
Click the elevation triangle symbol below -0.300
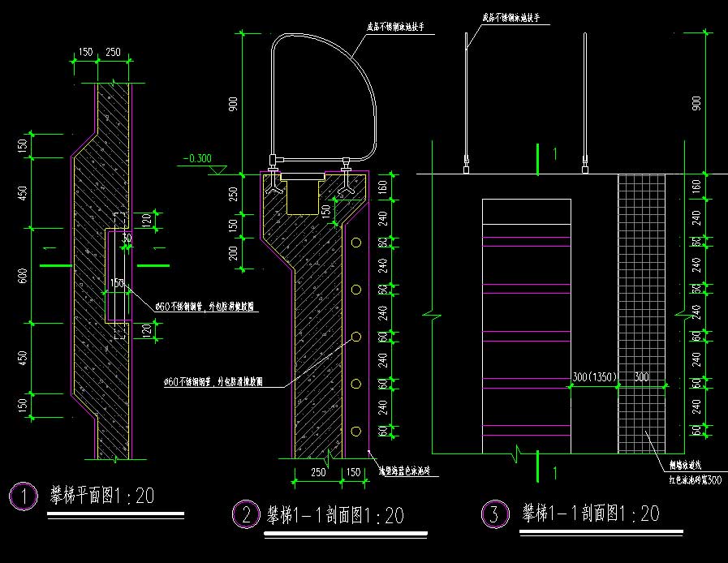[217, 170]
